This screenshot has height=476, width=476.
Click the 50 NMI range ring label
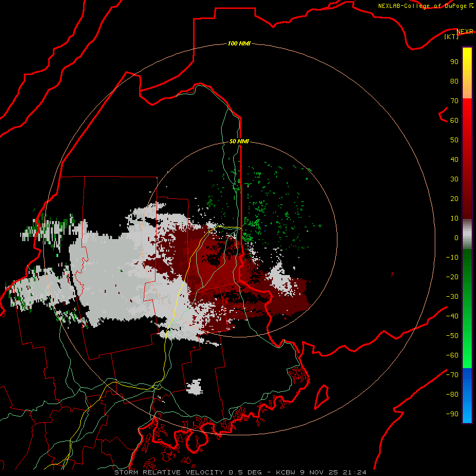[239, 141]
